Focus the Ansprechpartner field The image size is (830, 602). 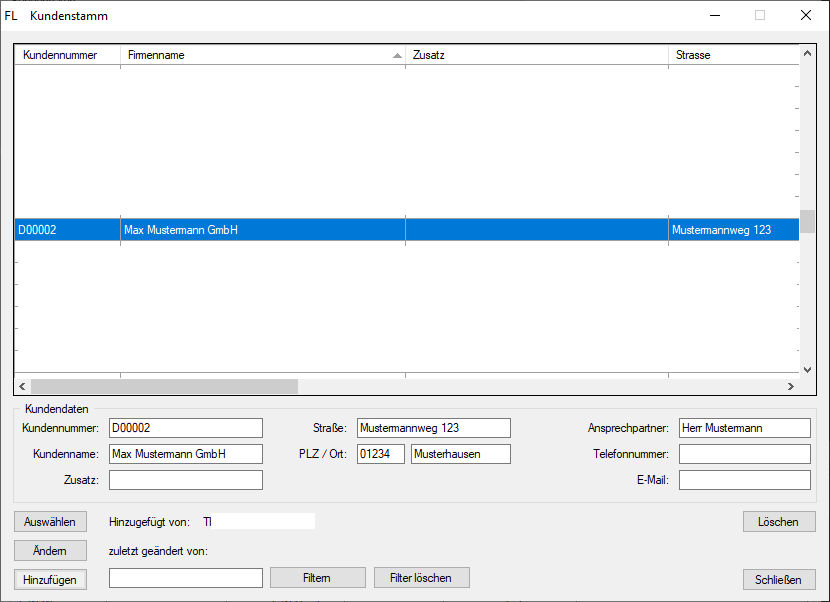tap(744, 428)
